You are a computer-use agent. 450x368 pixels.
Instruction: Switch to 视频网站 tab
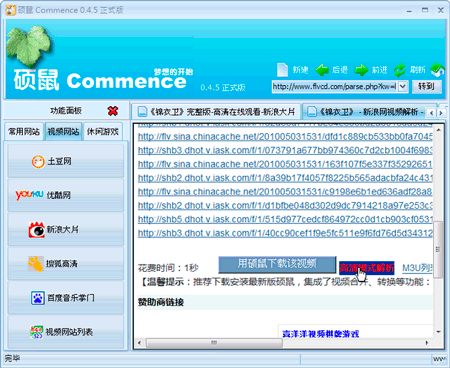63,132
